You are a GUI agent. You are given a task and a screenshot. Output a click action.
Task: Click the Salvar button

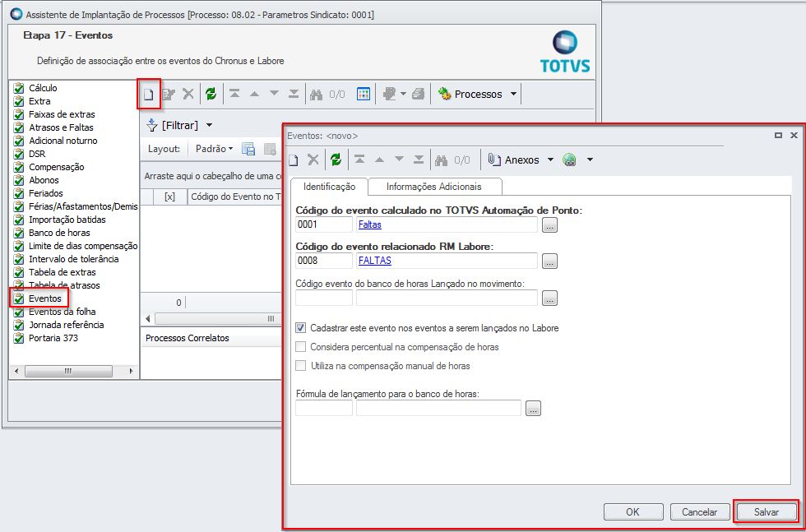point(767,512)
